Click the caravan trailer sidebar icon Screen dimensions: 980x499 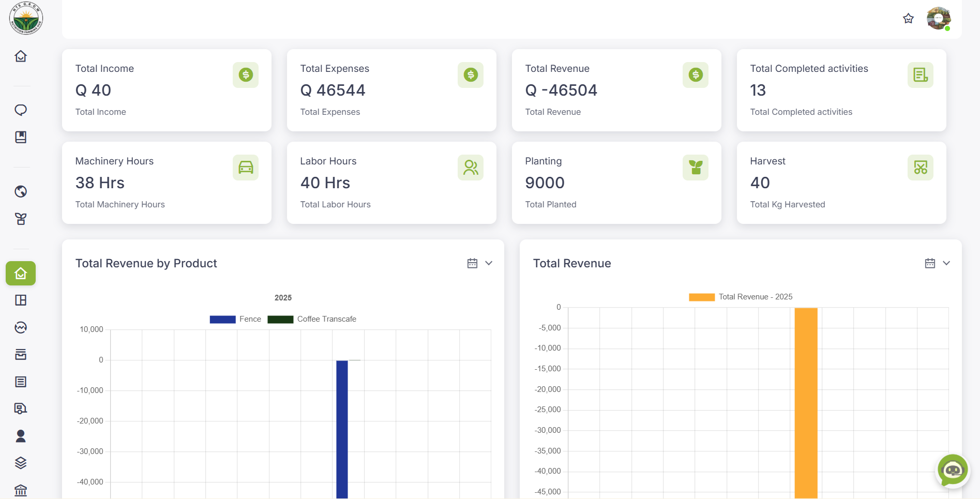point(21,409)
